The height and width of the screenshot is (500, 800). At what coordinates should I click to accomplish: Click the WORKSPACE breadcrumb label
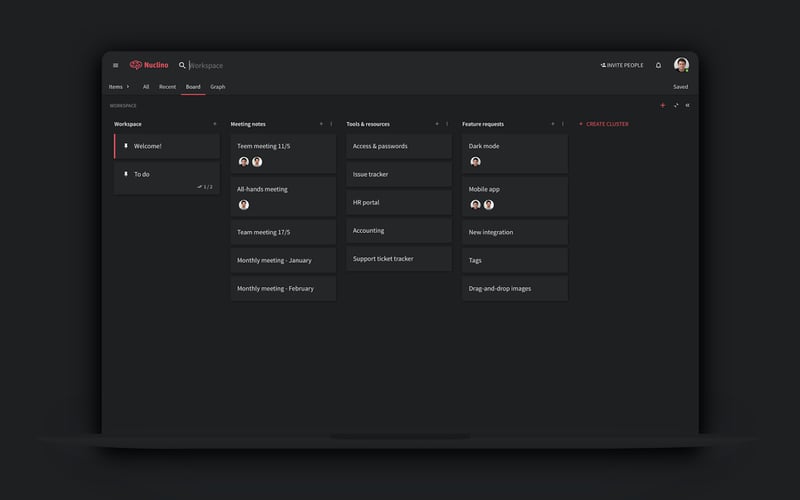click(x=123, y=106)
